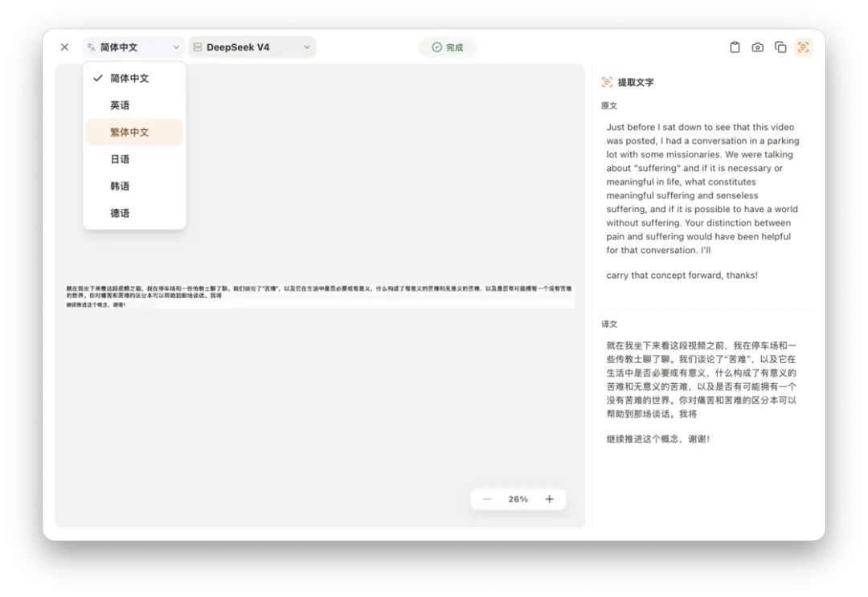
Task: Toggle the text extraction scan icon
Action: point(803,47)
